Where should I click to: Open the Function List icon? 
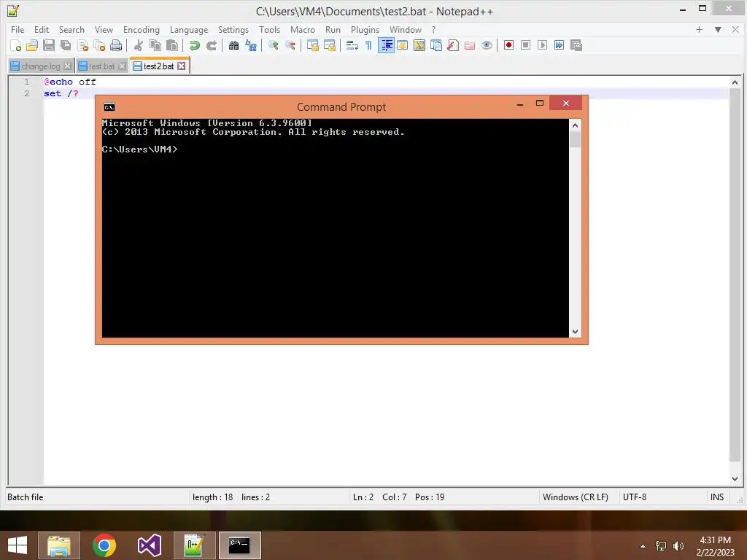pos(453,45)
